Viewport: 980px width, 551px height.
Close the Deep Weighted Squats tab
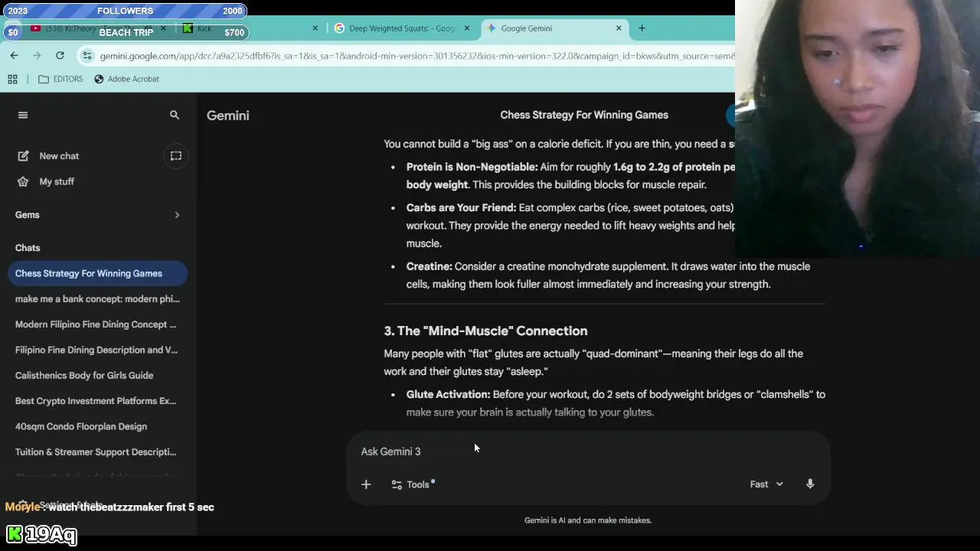[467, 28]
